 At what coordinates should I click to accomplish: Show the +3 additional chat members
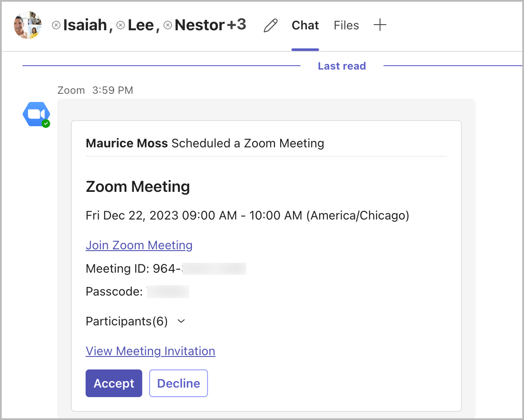point(236,25)
